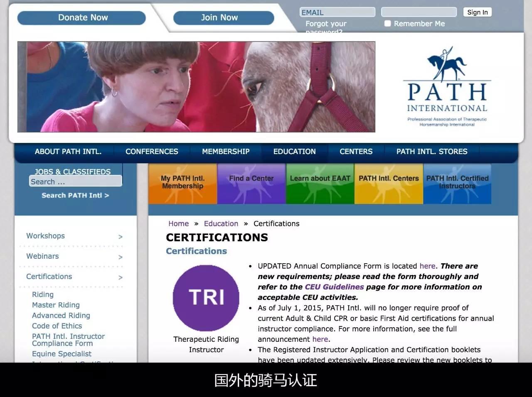Click the PATH International horse logo
The image size is (532, 397).
click(447, 86)
